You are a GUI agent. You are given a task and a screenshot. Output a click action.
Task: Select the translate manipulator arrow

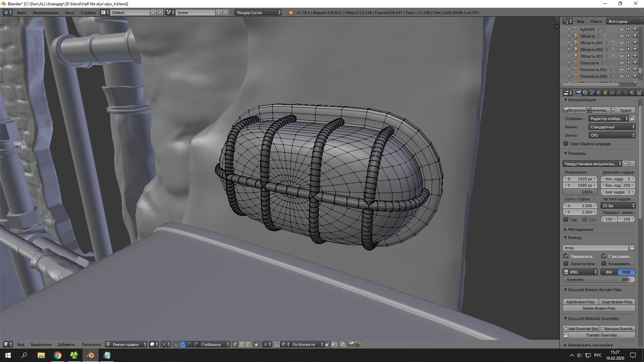[x=182, y=344]
